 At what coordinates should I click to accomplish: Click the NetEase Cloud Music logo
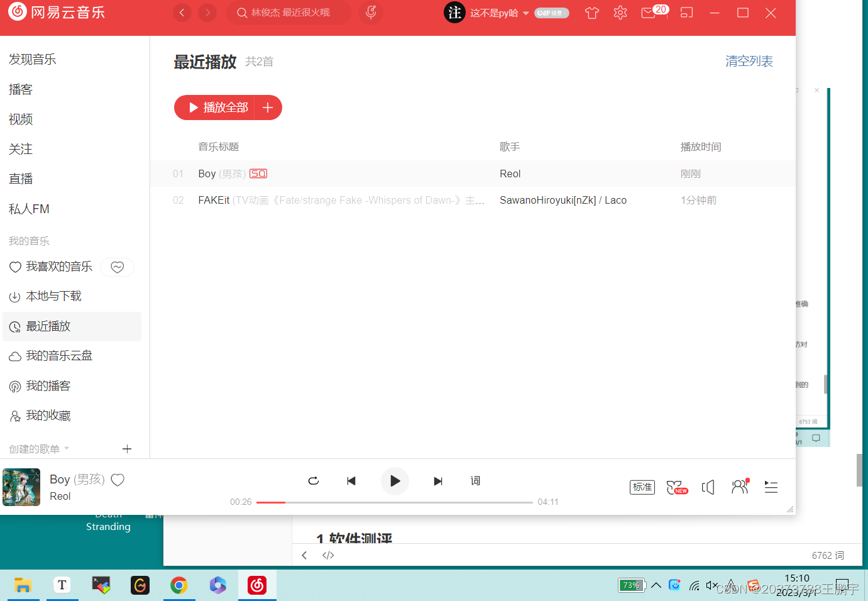(57, 12)
